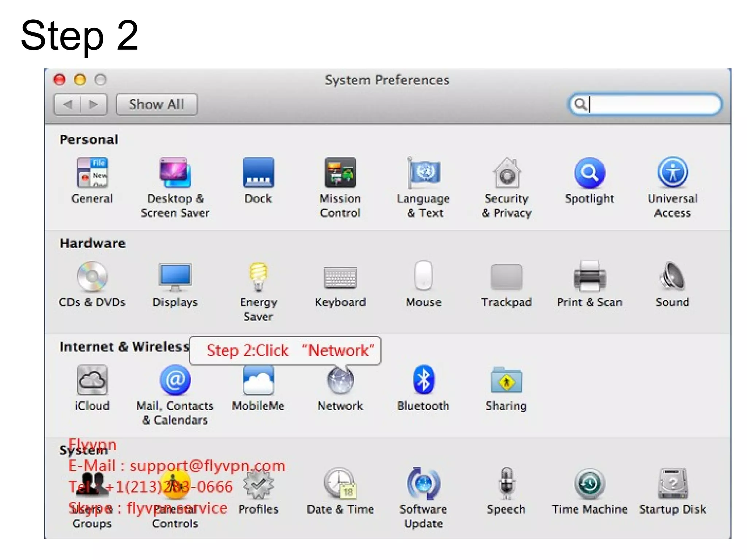
Task: Open Security & Privacy pane
Action: point(507,173)
